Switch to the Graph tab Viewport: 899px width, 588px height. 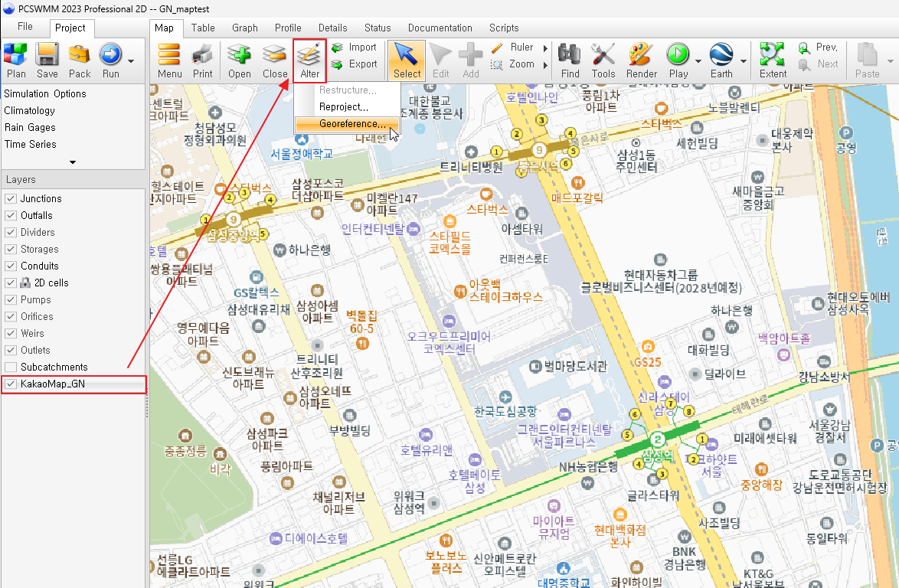click(x=245, y=28)
